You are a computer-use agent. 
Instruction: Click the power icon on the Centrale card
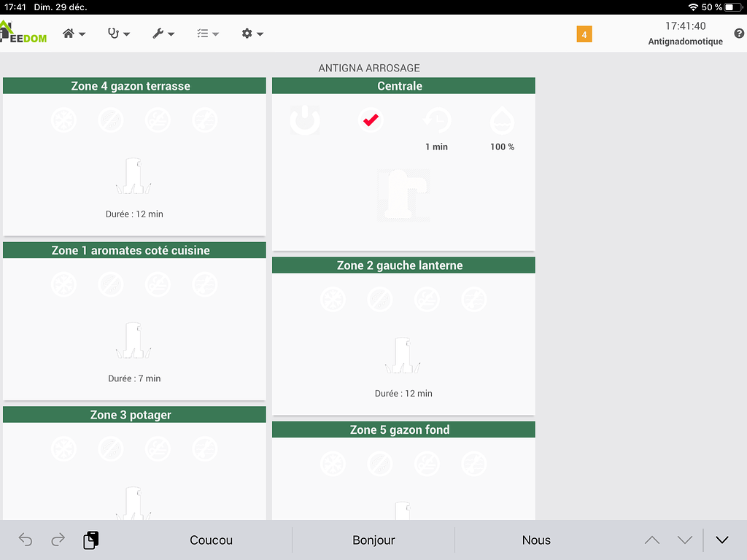(x=305, y=120)
